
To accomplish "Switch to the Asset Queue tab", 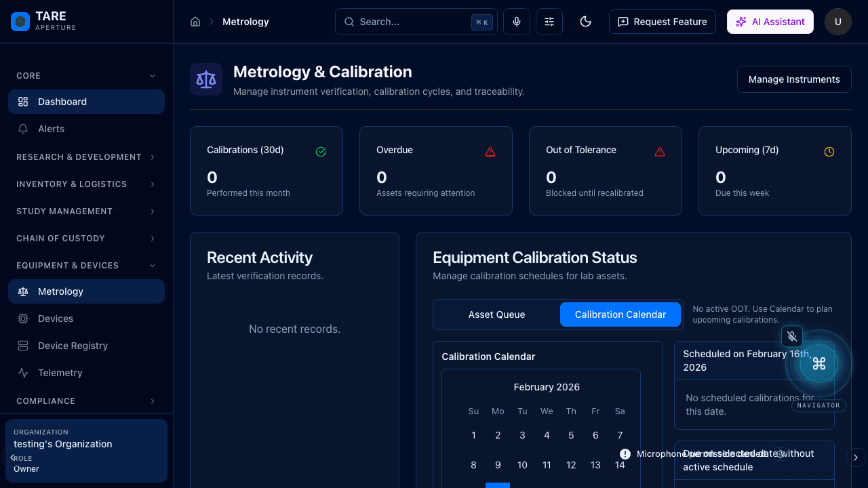I will (496, 314).
